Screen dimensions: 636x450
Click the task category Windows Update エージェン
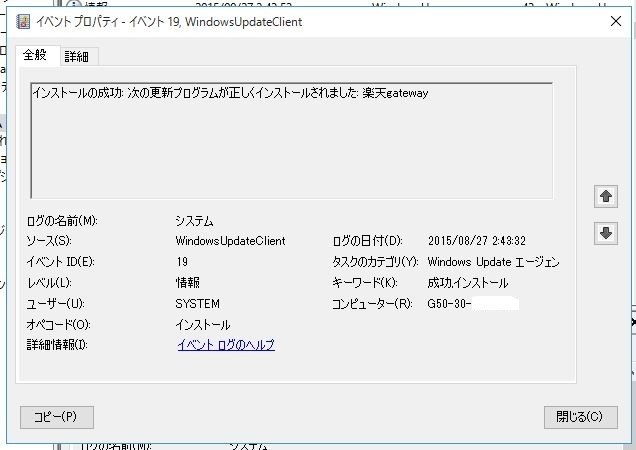493,262
